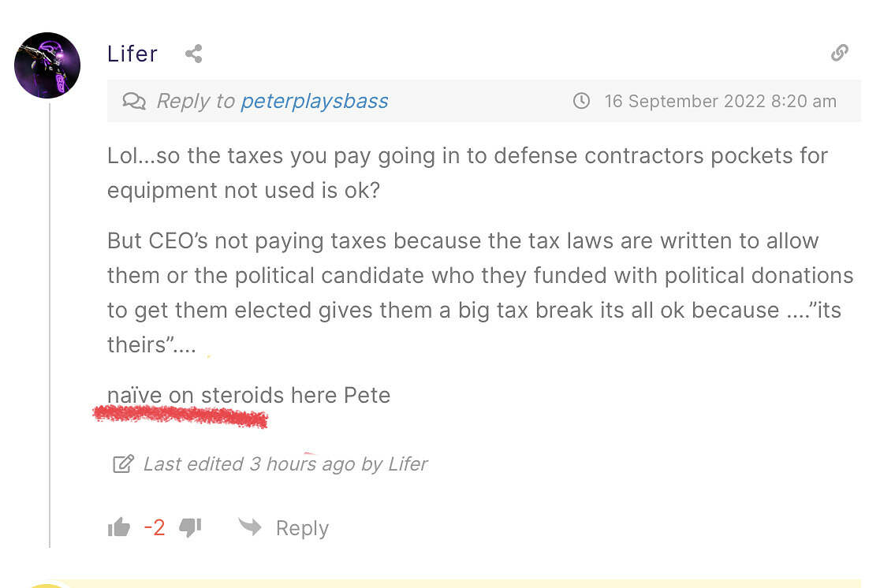This screenshot has height=588, width=895.
Task: Copy the comment permalink chain icon
Action: point(840,53)
